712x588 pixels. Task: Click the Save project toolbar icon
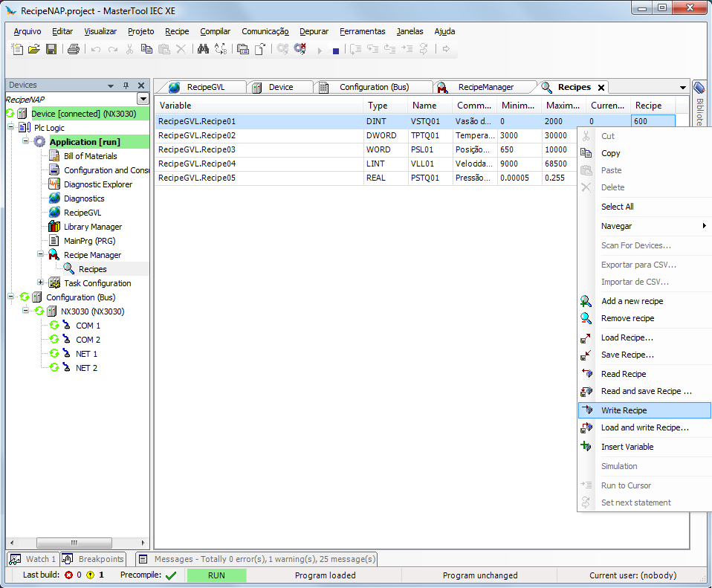pos(51,49)
